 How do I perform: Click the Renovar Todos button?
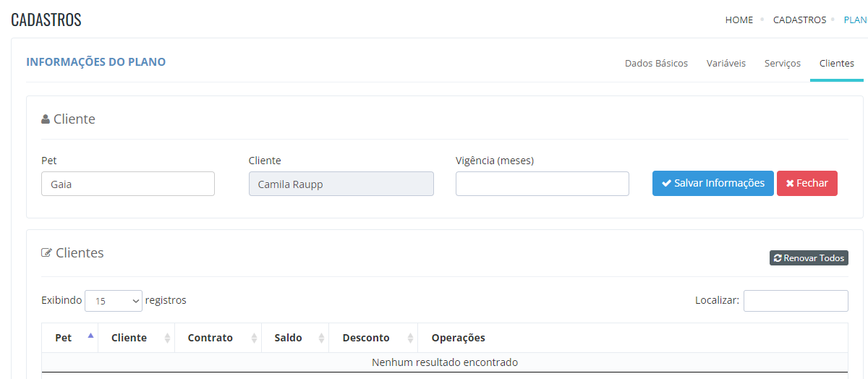coord(809,258)
